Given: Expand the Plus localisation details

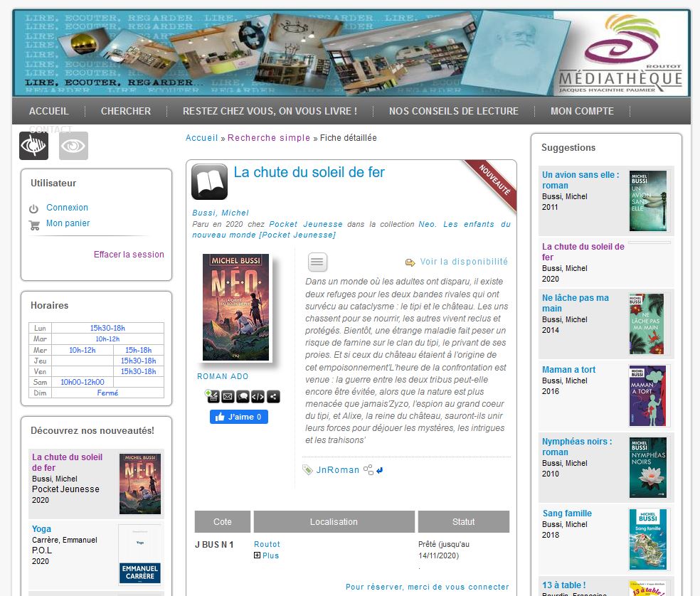Looking at the screenshot, I should tap(267, 555).
